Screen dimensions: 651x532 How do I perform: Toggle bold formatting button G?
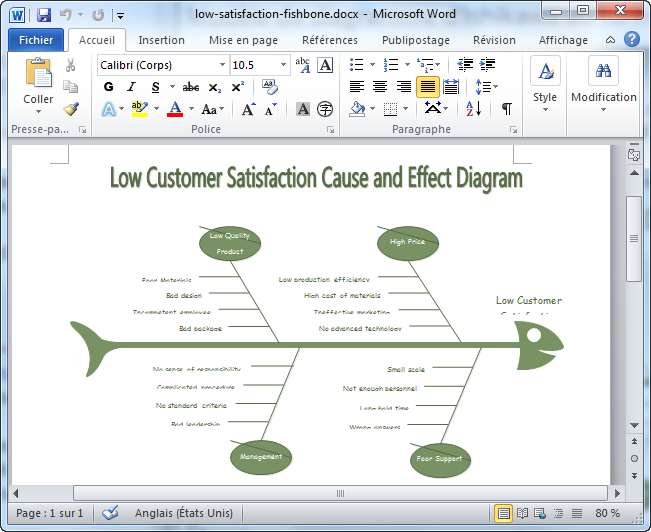(x=108, y=87)
